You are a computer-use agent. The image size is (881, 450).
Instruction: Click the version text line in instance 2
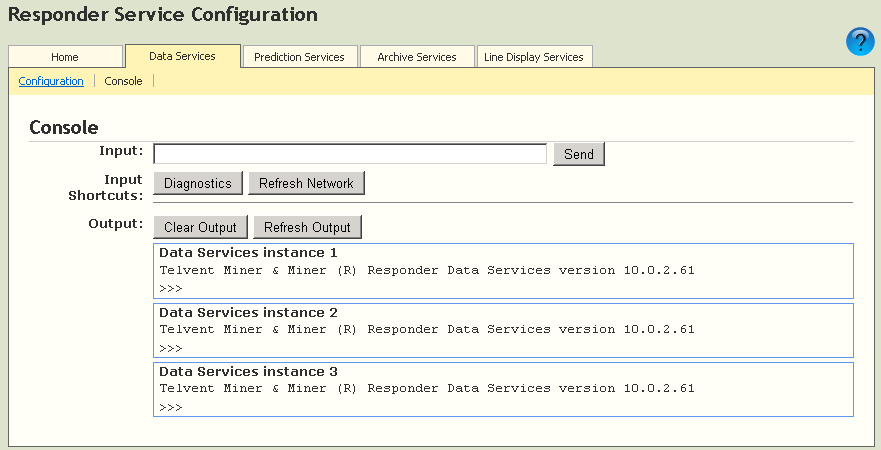pos(426,329)
